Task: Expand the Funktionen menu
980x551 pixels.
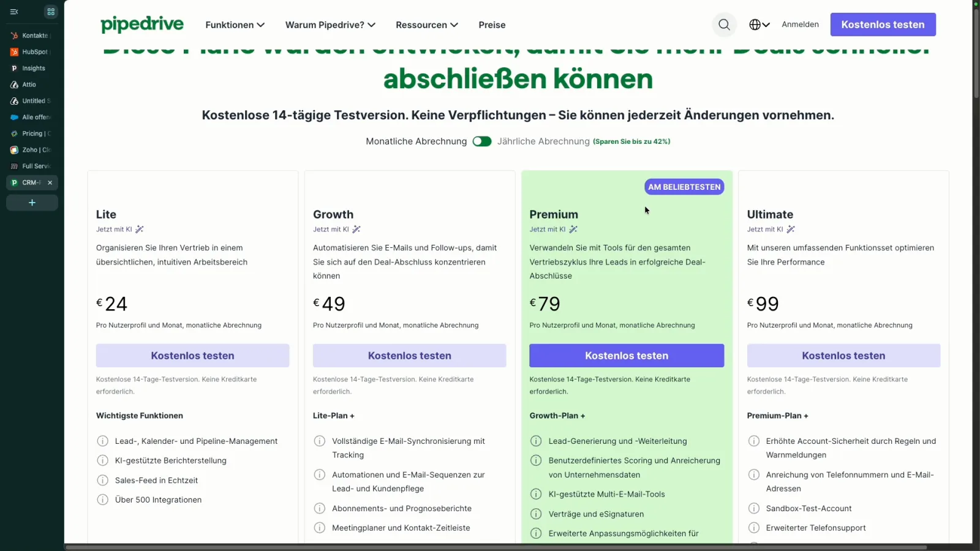Action: (235, 25)
